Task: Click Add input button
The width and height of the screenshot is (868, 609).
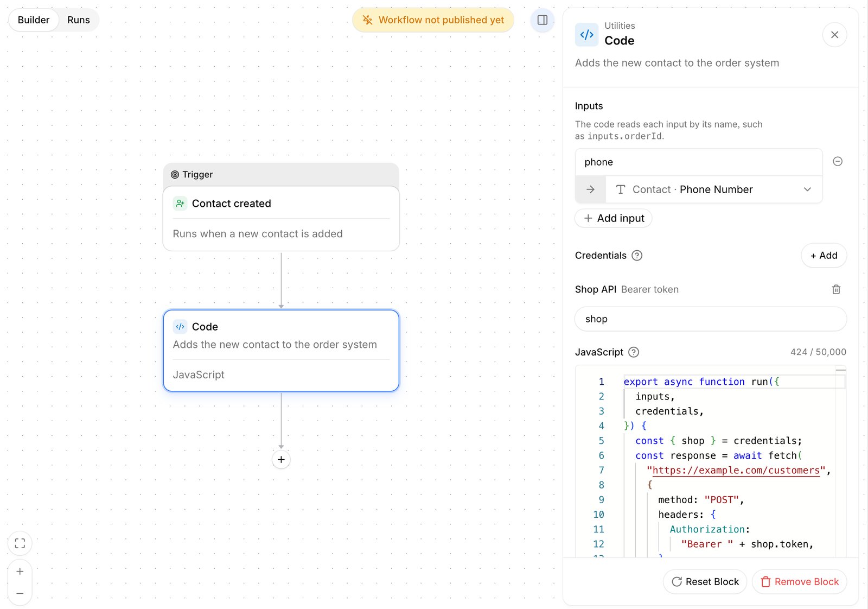Action: click(614, 218)
